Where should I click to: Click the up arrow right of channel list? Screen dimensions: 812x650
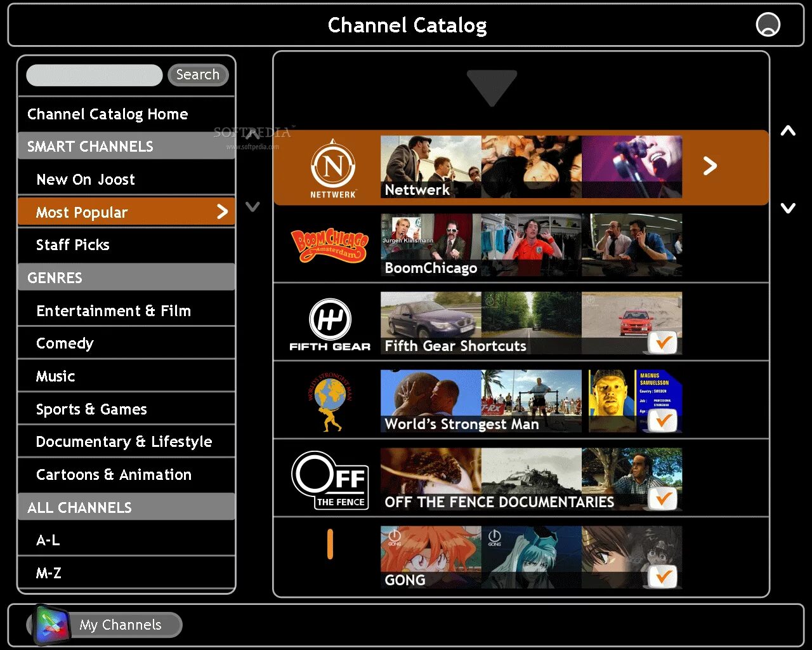788,131
